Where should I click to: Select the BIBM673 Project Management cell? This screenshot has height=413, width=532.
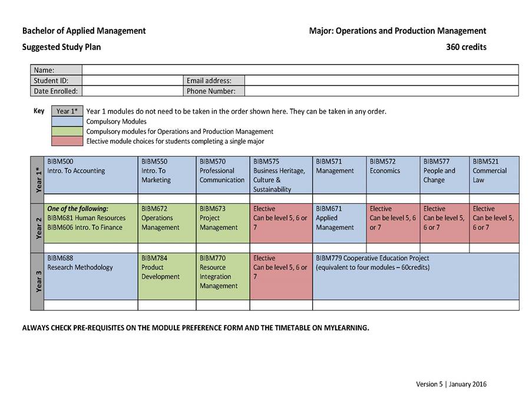pos(223,223)
